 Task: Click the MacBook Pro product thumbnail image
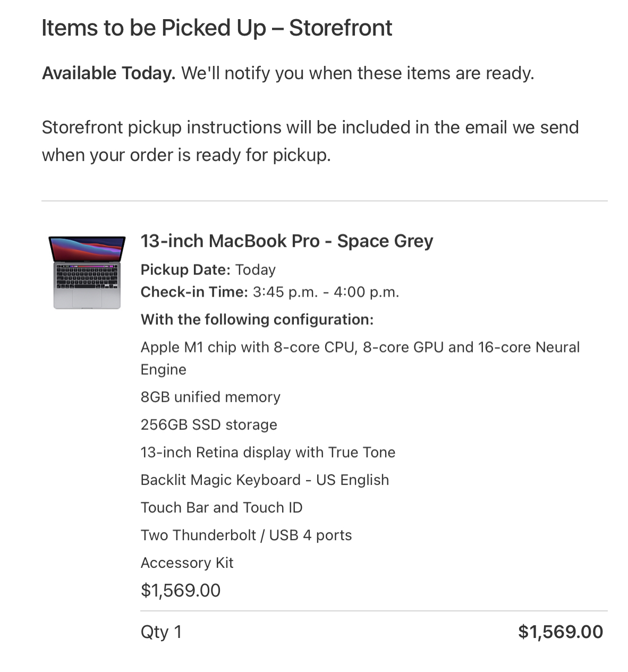(87, 272)
